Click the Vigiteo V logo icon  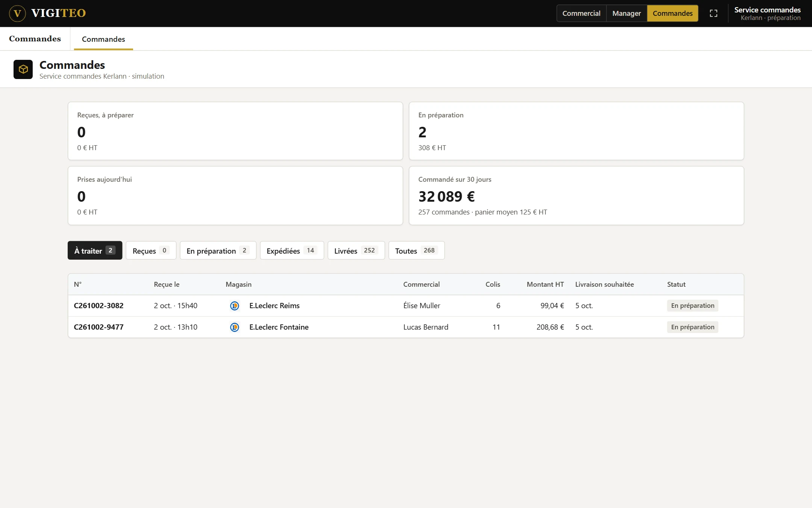tap(17, 14)
